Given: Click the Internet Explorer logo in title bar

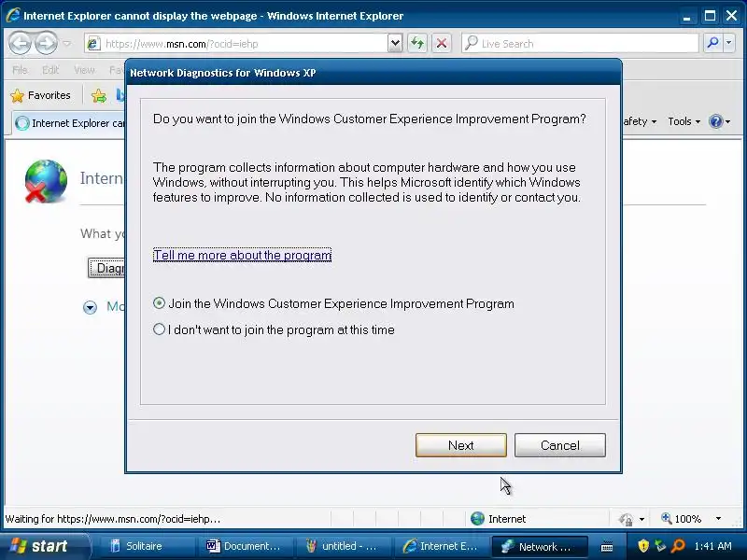Looking at the screenshot, I should (13, 15).
